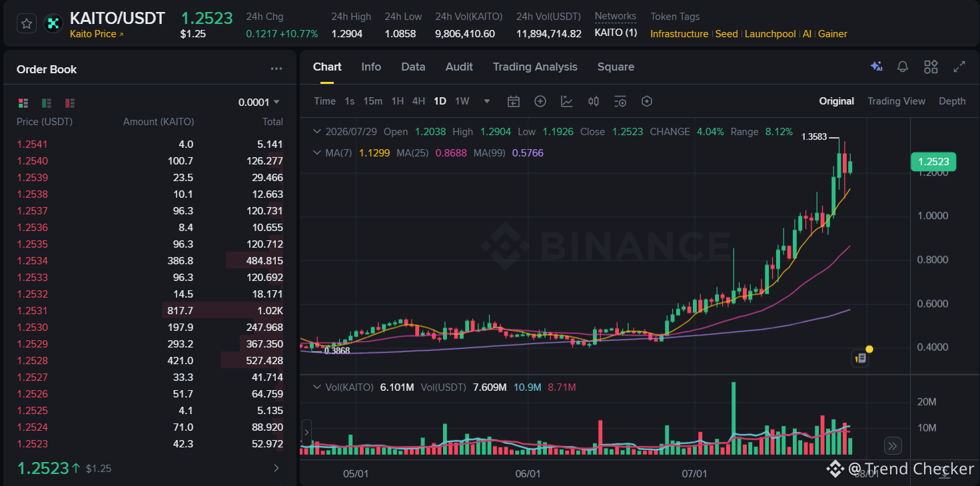
Task: Expand the chart to fullscreen
Action: [x=959, y=67]
